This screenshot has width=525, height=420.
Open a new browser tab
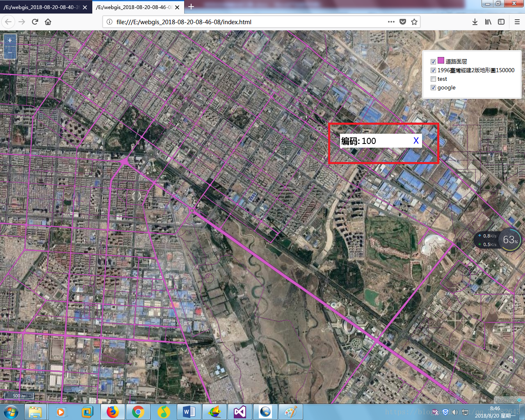pyautogui.click(x=191, y=7)
